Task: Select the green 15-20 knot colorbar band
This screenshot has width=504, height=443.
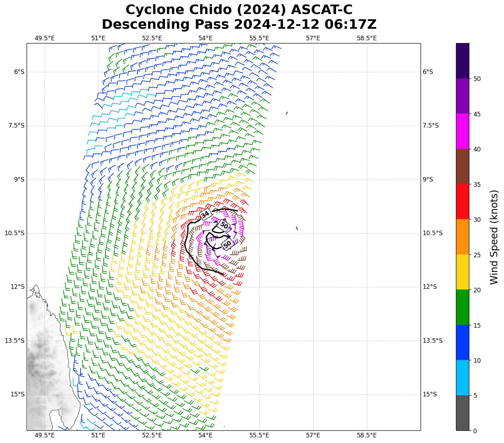Action: pos(462,307)
